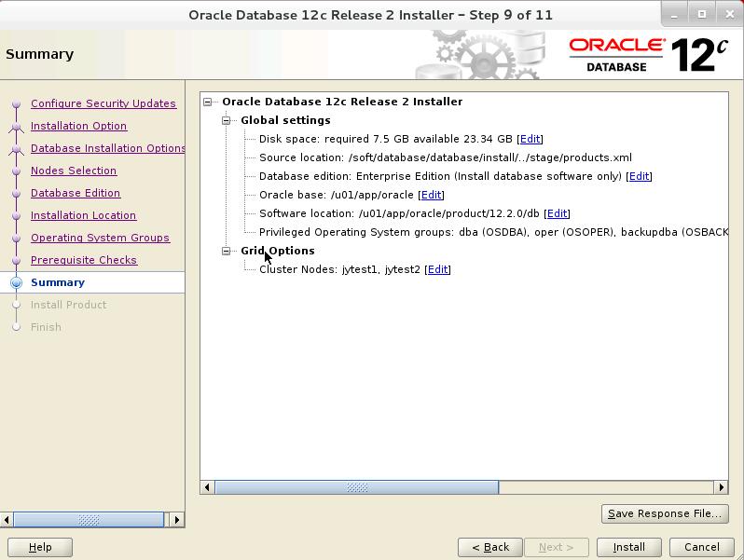Edit the Disk space setting
The image size is (744, 560).
[x=530, y=139]
